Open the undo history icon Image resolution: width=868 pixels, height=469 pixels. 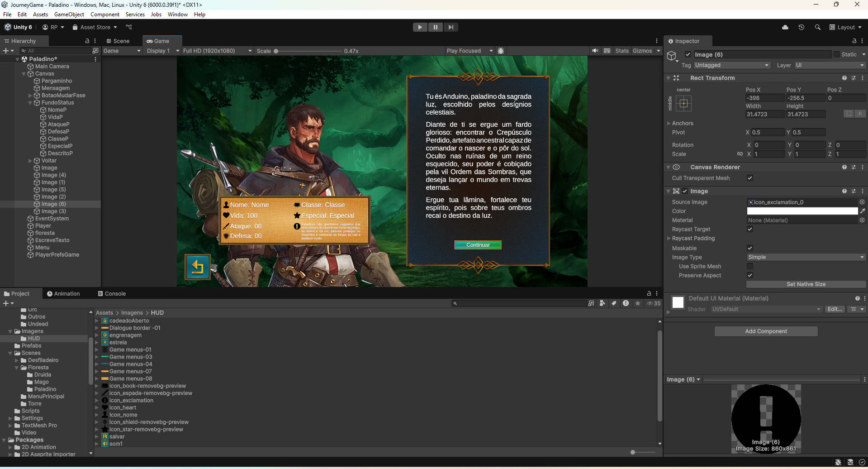(801, 27)
